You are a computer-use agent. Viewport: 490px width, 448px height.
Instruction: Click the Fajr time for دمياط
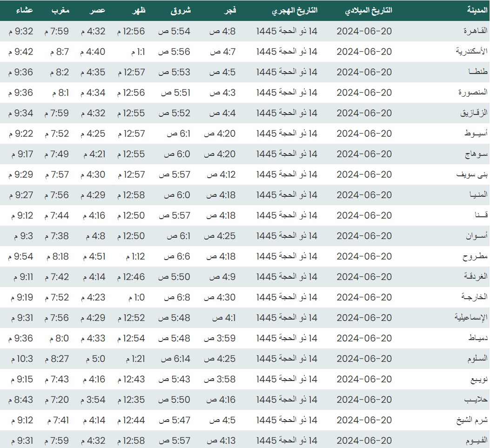coord(220,338)
